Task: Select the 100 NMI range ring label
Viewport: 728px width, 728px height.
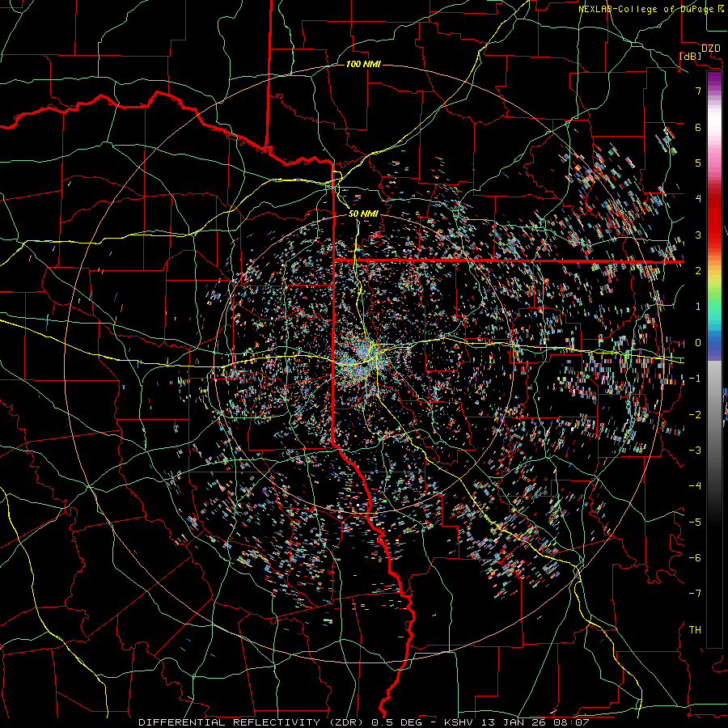Action: coord(363,64)
